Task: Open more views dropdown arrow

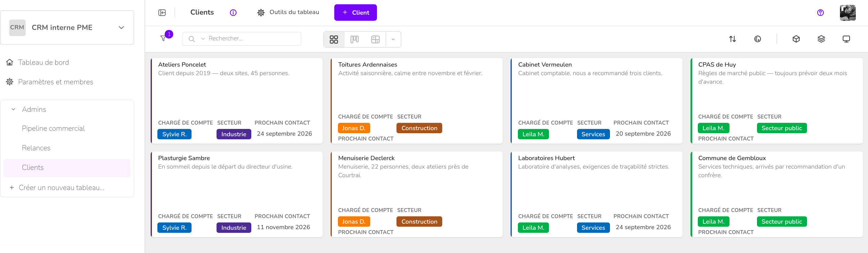Action: pos(393,39)
